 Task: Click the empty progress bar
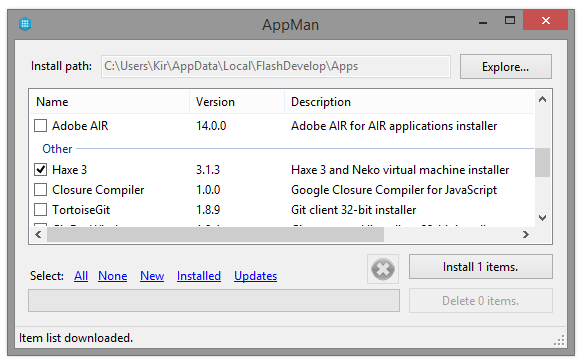click(x=214, y=300)
